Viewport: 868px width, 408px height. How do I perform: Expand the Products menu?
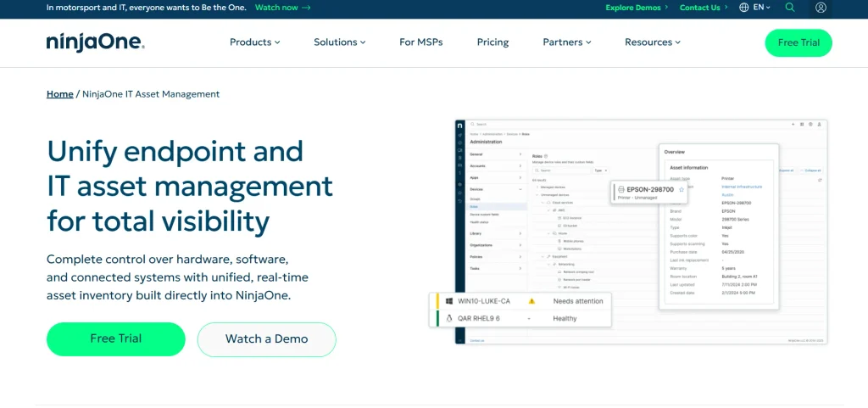pyautogui.click(x=254, y=42)
